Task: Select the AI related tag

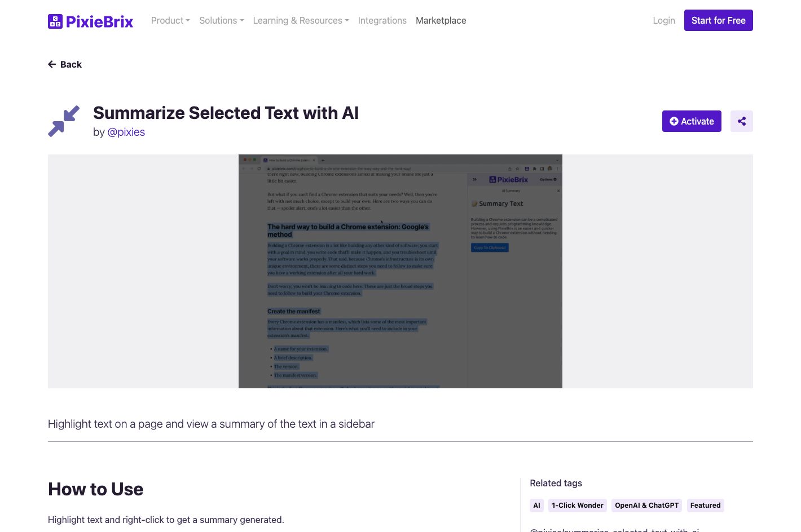Action: 536,506
